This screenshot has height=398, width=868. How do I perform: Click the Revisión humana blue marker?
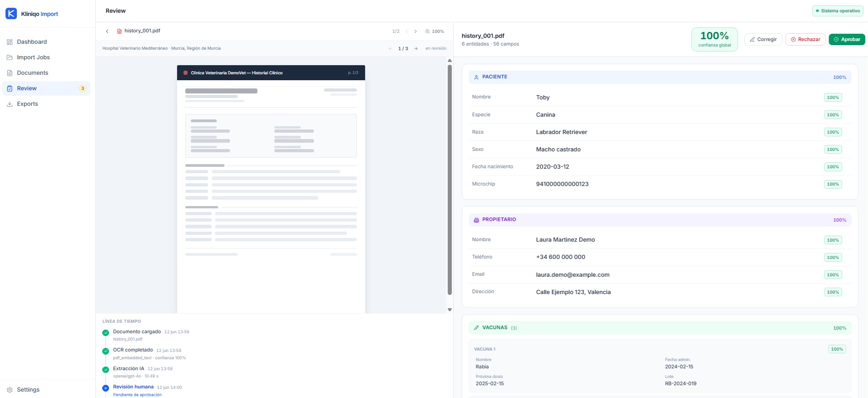tap(106, 388)
